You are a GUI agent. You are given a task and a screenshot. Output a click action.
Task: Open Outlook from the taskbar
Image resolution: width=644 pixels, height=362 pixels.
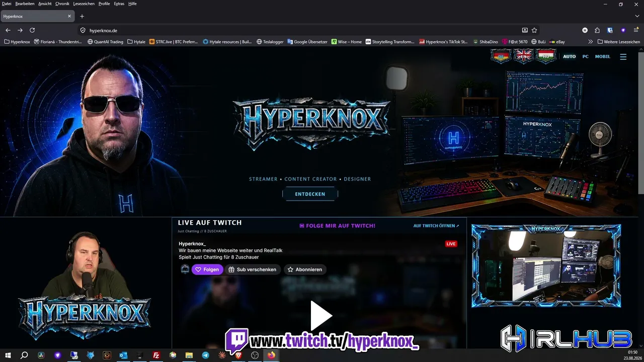123,355
